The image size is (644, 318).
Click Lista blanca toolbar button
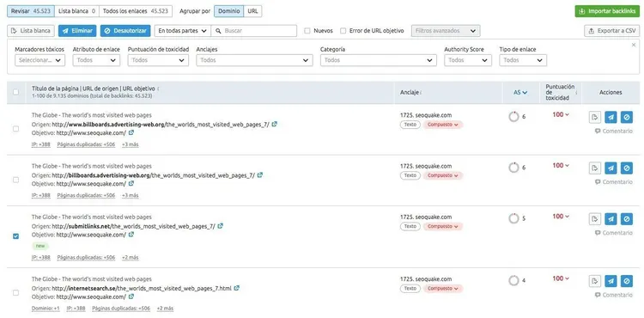(31, 31)
